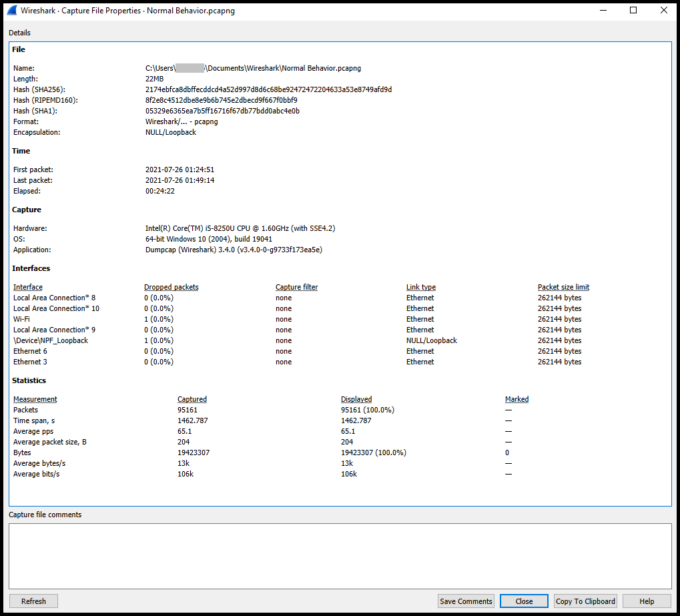Screen dimensions: 680x616
Task: Click the Wireshark fin icon in title bar
Action: 12,10
